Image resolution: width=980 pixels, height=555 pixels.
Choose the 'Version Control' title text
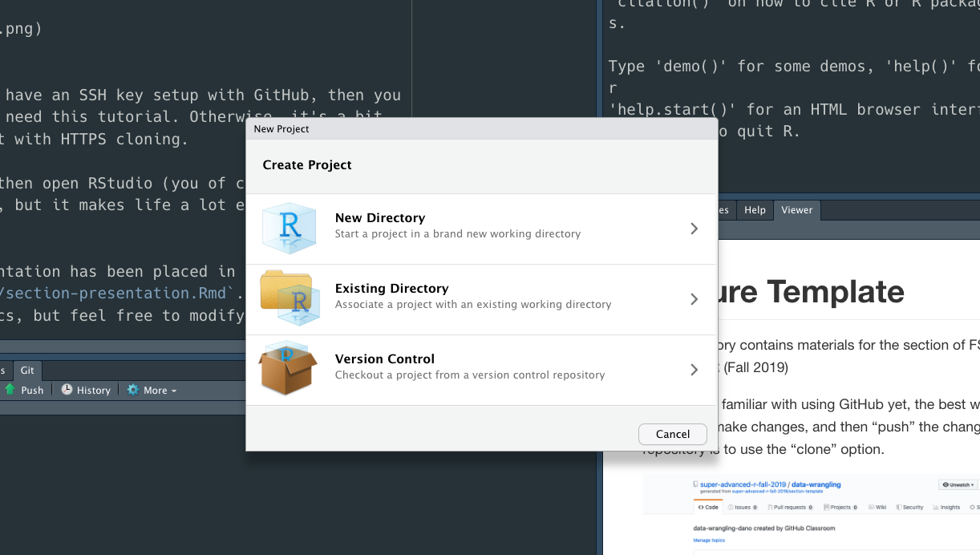point(385,359)
